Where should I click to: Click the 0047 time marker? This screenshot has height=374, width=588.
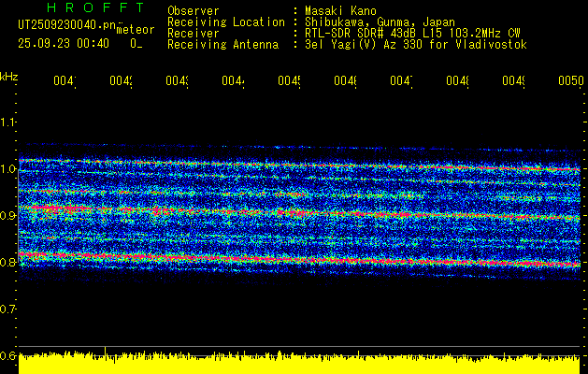tap(402, 80)
